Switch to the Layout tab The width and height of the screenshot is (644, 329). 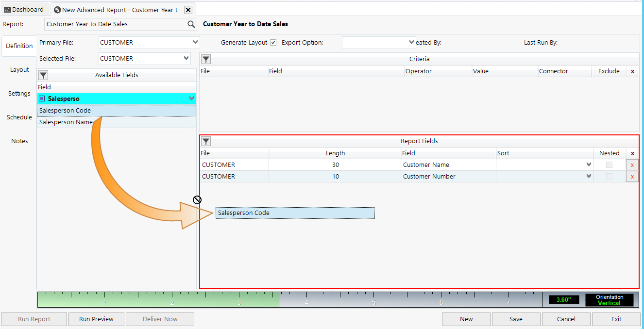click(x=19, y=69)
